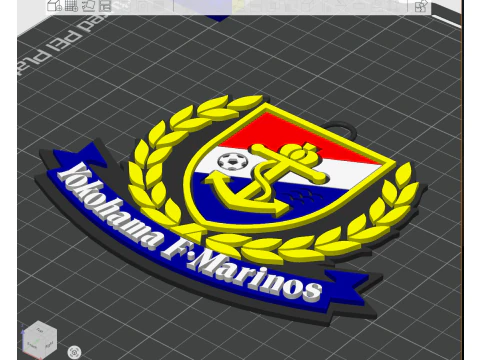Image resolution: width=480 pixels, height=360 pixels.
Task: Click the Top face of navigation cube
Action: click(40, 330)
